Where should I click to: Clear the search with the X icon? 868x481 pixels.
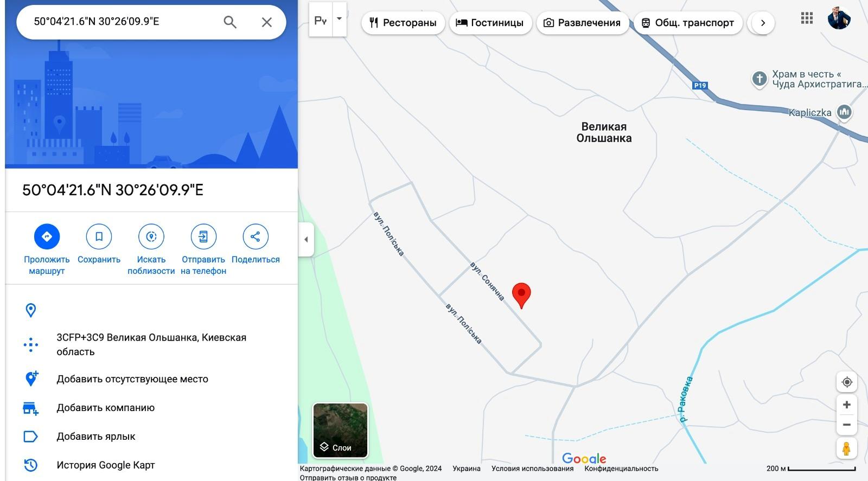(266, 22)
